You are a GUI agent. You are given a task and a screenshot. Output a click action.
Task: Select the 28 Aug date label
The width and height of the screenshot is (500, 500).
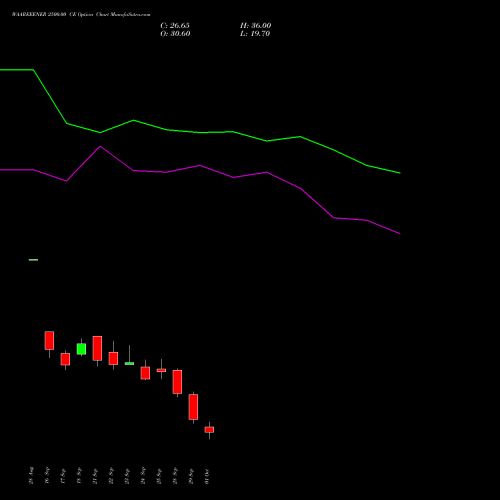click(31, 475)
